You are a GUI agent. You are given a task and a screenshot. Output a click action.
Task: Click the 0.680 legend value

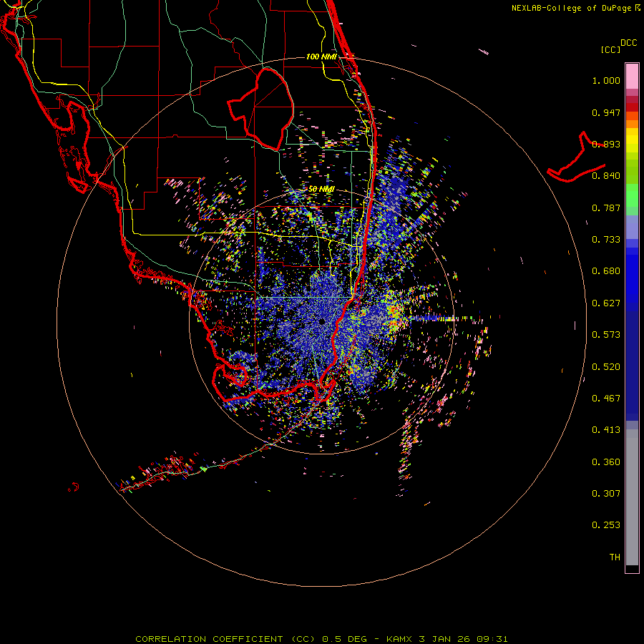(x=606, y=271)
